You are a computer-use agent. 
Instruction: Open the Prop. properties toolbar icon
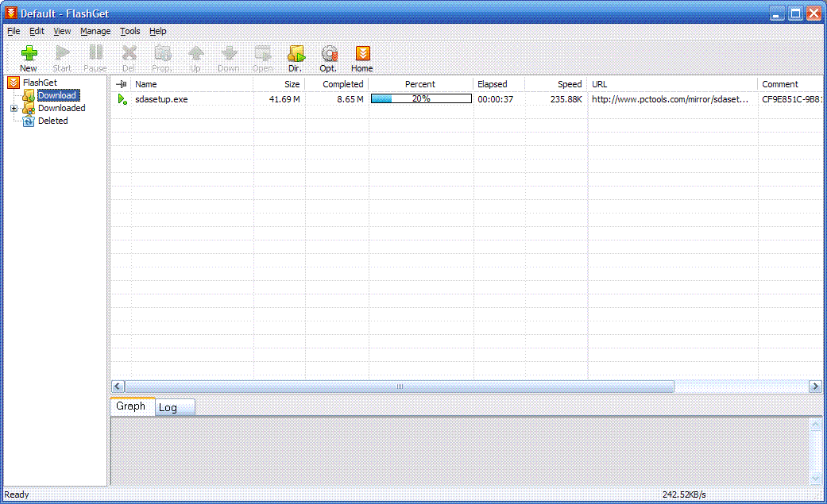click(x=162, y=53)
